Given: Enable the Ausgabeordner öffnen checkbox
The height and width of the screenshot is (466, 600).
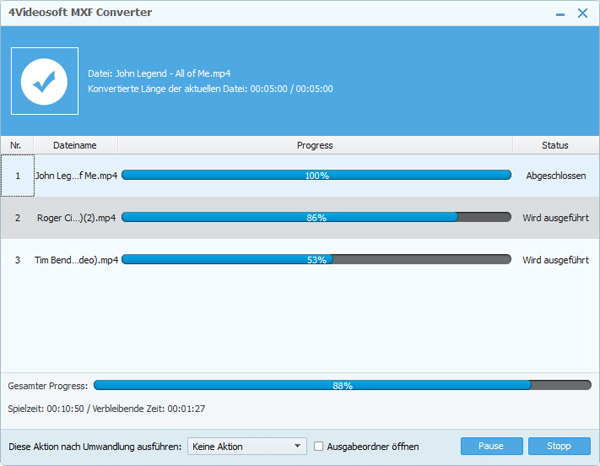Looking at the screenshot, I should tap(319, 446).
